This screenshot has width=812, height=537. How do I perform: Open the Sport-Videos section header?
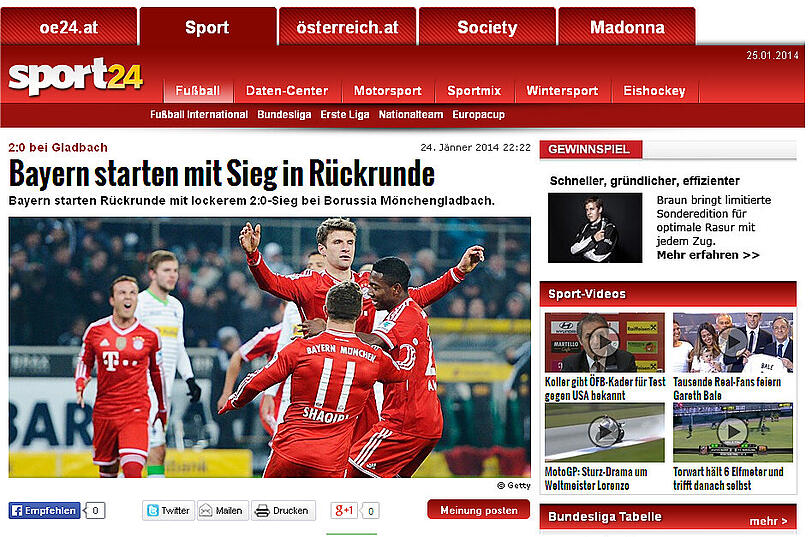668,294
